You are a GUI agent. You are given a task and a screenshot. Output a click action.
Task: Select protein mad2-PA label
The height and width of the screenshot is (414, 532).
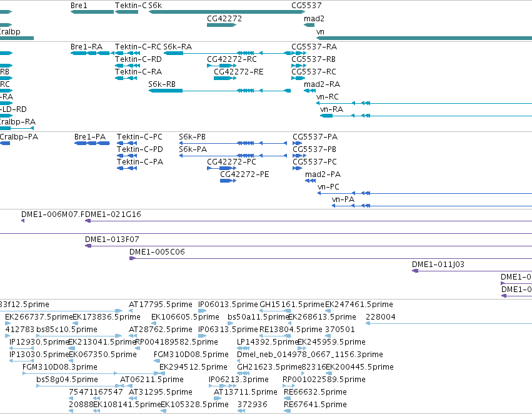[x=323, y=174]
